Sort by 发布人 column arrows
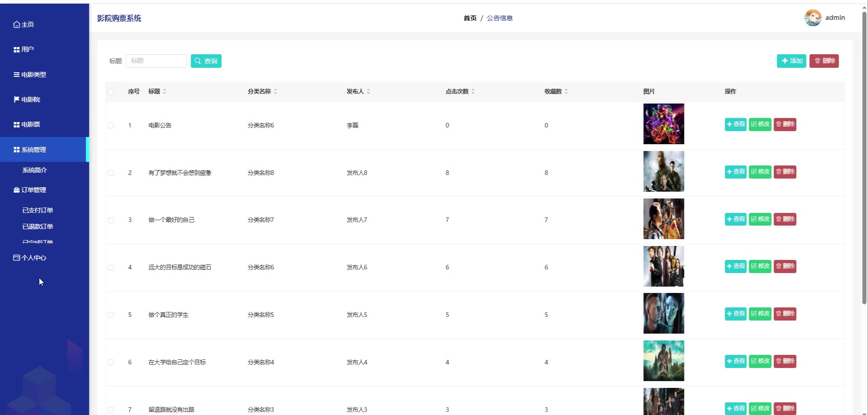The width and height of the screenshot is (868, 415). [368, 91]
